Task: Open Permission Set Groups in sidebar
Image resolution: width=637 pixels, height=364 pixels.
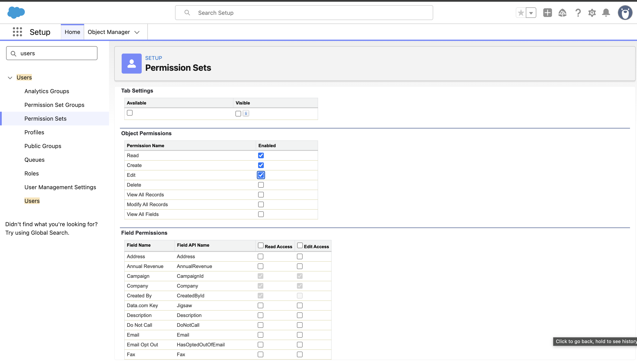Action: (54, 105)
